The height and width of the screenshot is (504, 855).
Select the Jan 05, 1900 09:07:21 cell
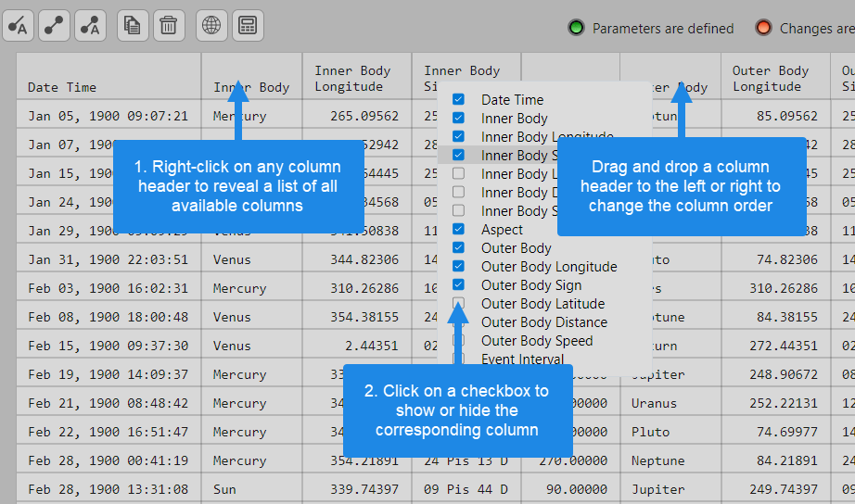tap(108, 114)
